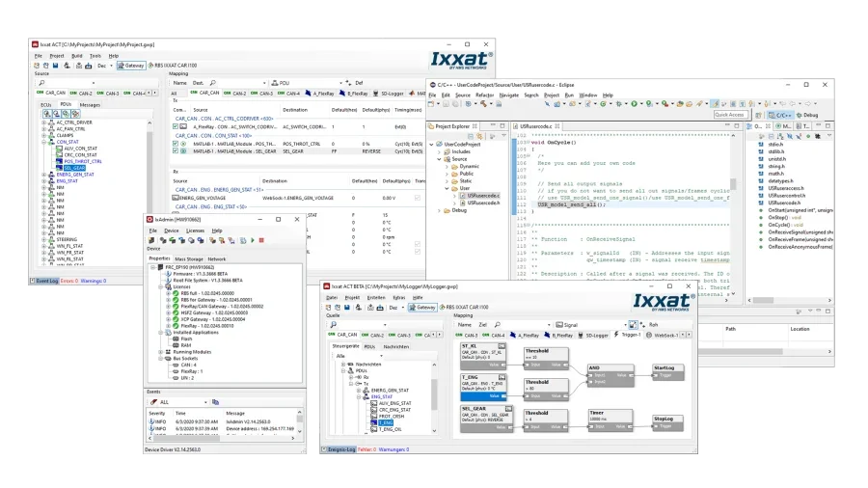Viewport: 868px width, 488px height.
Task: Open the Dec dropdown in MyProject toolbar
Action: (111, 66)
